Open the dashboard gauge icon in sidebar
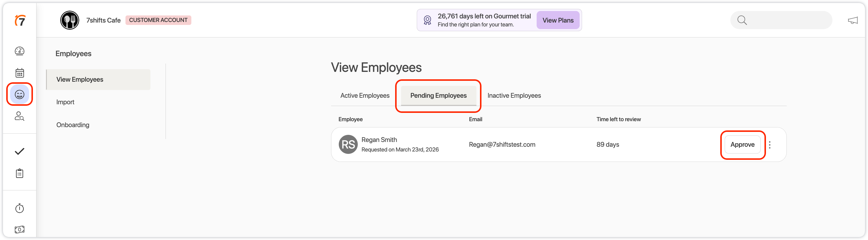The width and height of the screenshot is (868, 240). click(x=20, y=51)
